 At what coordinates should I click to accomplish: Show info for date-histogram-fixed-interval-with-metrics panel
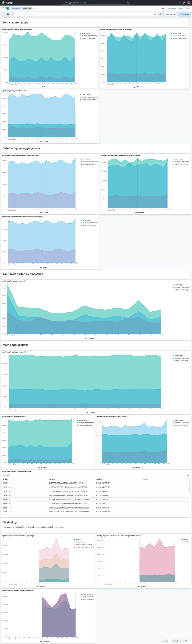(141, 155)
